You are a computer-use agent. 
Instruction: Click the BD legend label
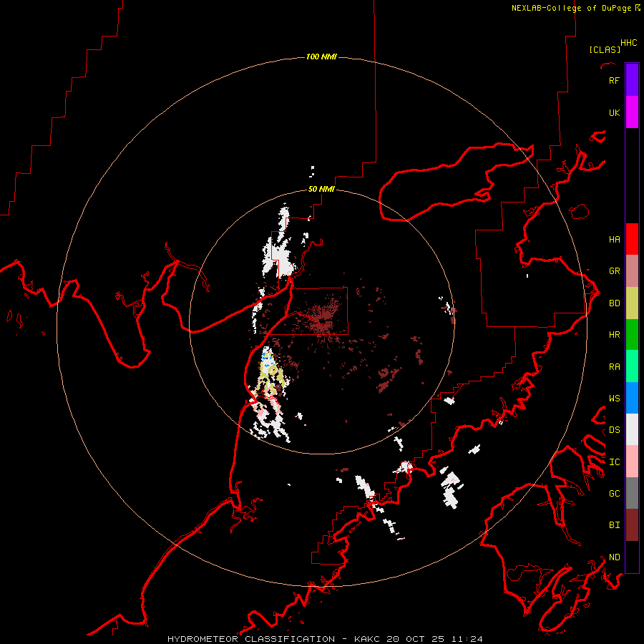click(x=614, y=303)
